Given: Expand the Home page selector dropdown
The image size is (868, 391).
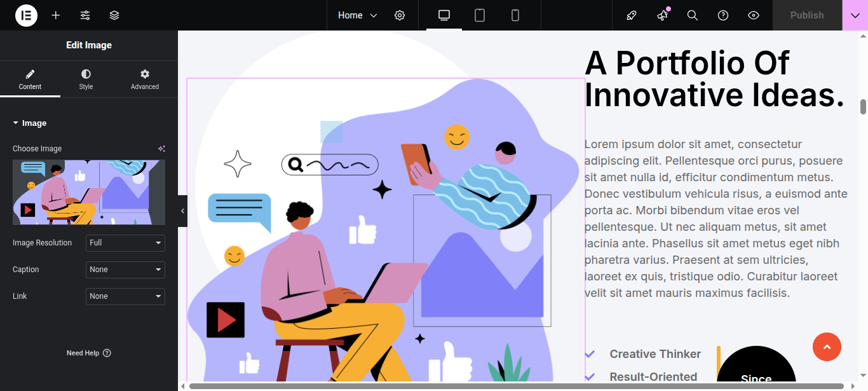Looking at the screenshot, I should 357,15.
